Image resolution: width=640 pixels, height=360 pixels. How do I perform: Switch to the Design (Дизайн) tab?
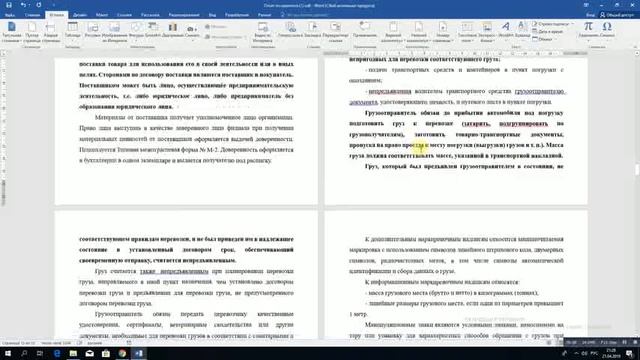click(80, 15)
